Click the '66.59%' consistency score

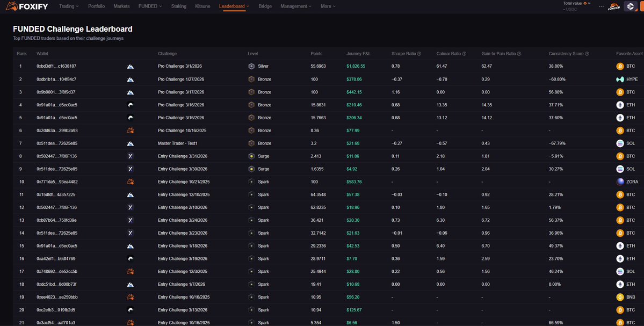point(556,323)
